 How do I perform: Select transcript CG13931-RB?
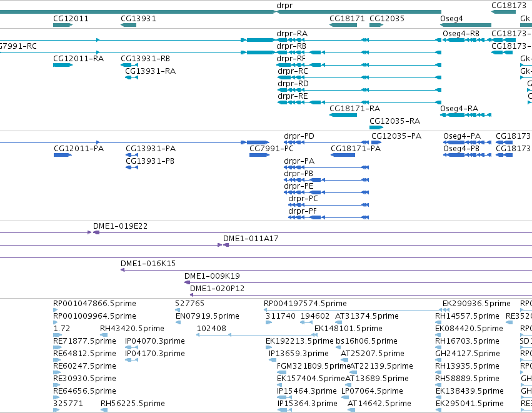145,59
